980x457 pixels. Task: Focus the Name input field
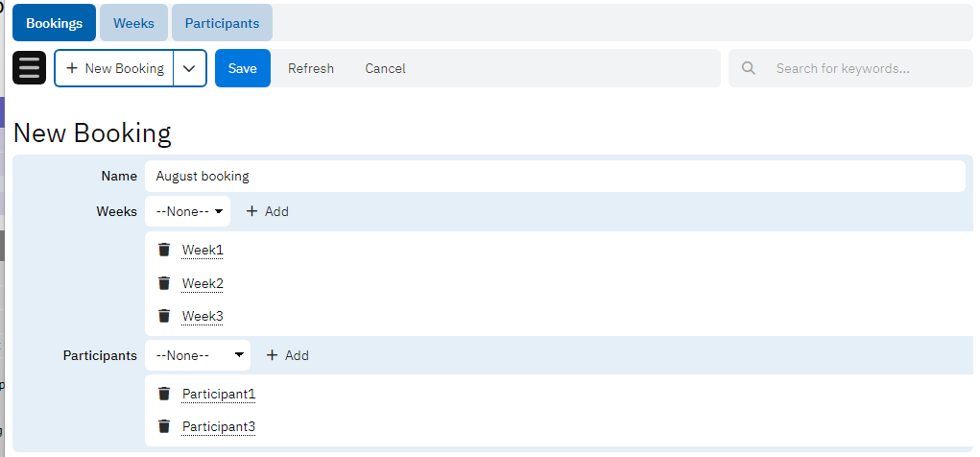(555, 177)
